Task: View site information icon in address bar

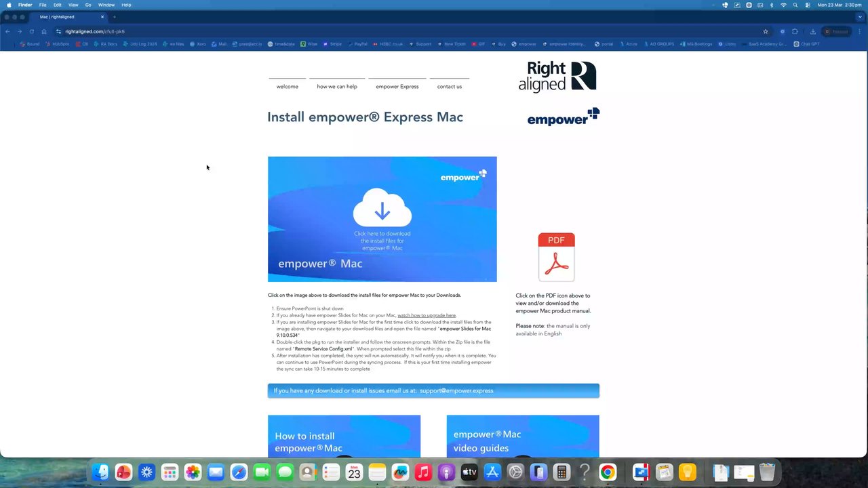Action: tap(59, 31)
